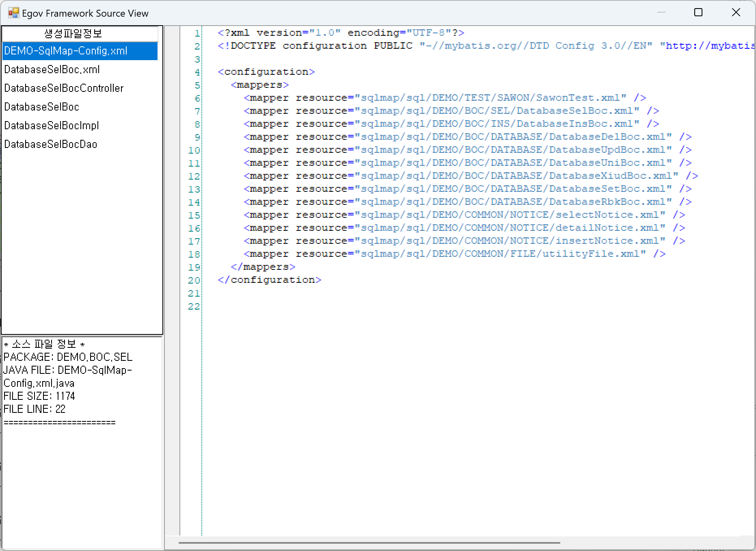Open DatabaseSelBoc.xml from the file list
The height and width of the screenshot is (551, 756).
[x=52, y=70]
